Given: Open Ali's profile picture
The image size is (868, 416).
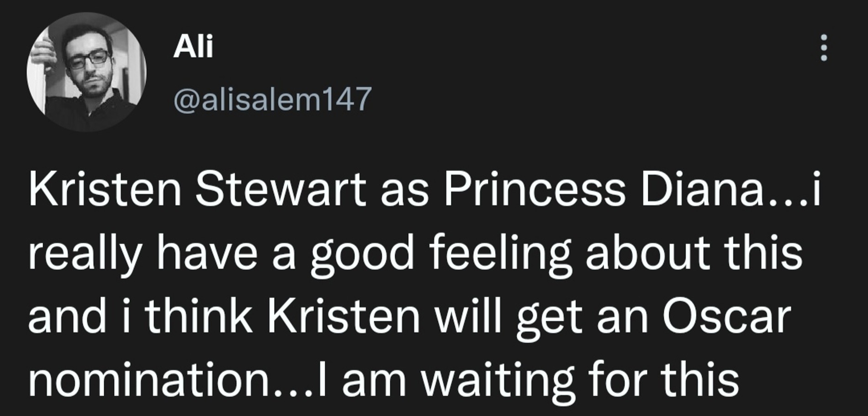Looking at the screenshot, I should [87, 72].
